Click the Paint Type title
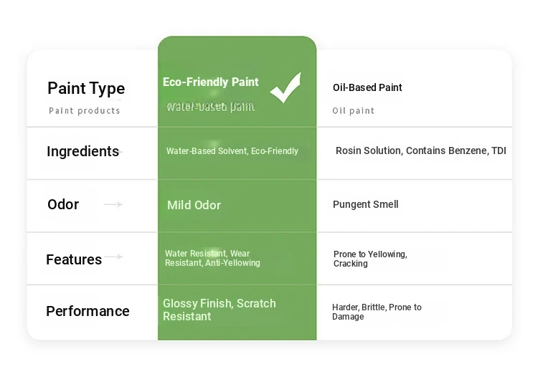Viewport: 538px width, 392px height. (x=86, y=88)
